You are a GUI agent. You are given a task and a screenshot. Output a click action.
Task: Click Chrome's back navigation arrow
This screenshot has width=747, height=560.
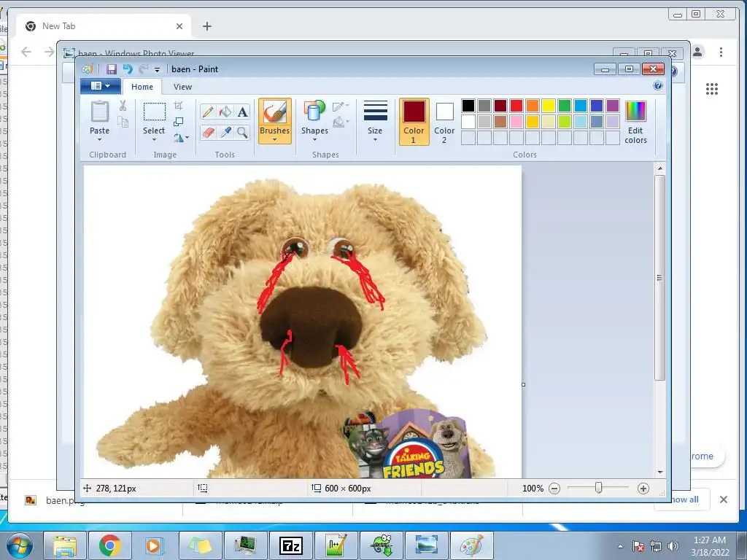coord(26,52)
